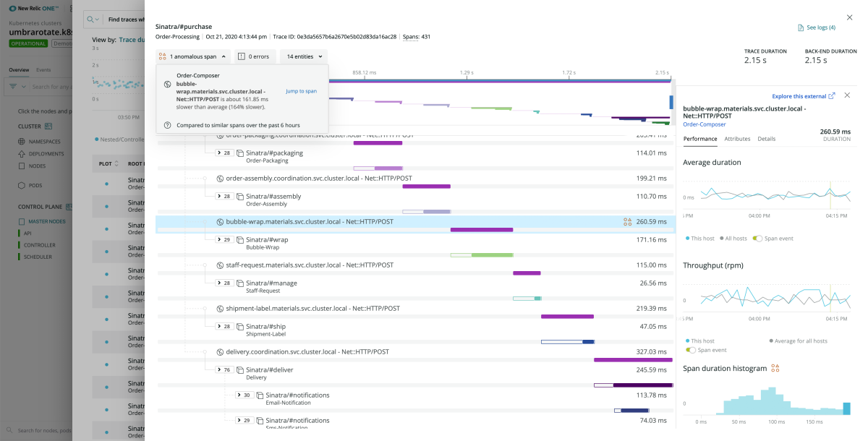The height and width of the screenshot is (441, 868).
Task: Click the globe icon on order-assembly span
Action: [220, 178]
